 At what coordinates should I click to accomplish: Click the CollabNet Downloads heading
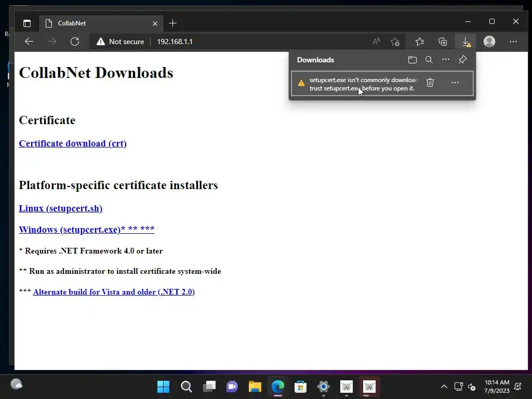(96, 73)
